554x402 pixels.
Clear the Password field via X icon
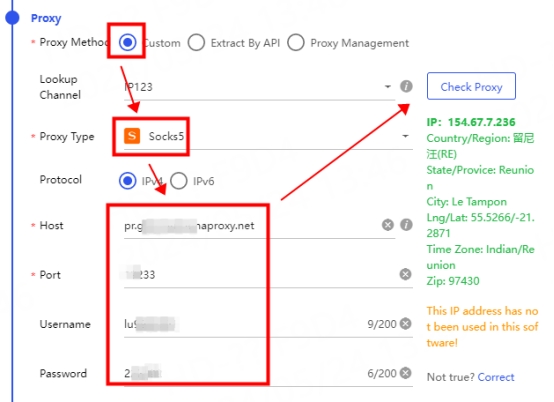point(406,373)
